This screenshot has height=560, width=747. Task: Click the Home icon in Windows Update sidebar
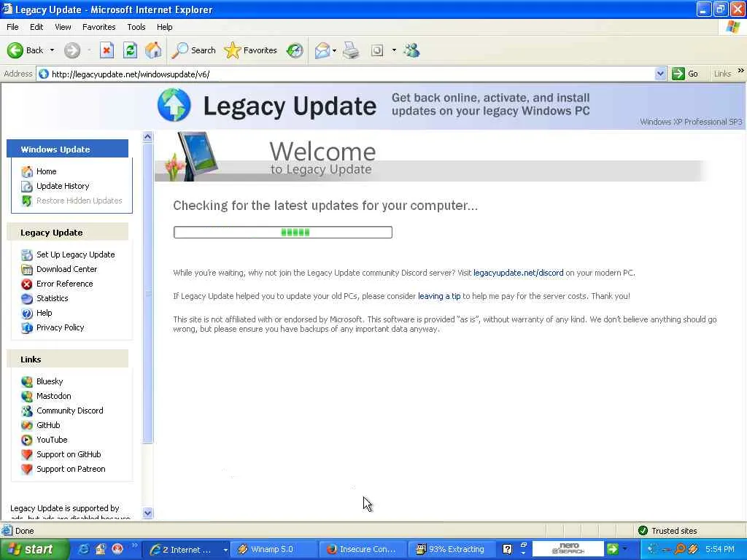point(27,171)
